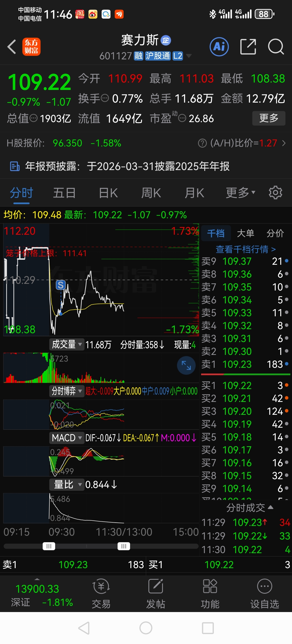Switch to the 月K tab
This screenshot has height=644, width=292.
[194, 193]
